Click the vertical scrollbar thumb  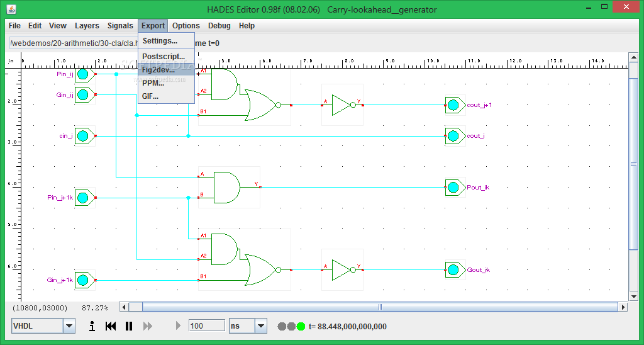click(634, 164)
